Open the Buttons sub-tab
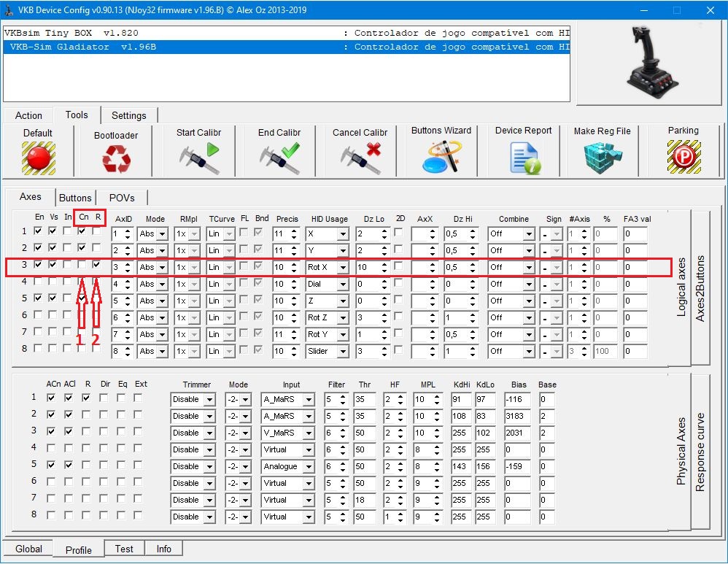 point(75,198)
